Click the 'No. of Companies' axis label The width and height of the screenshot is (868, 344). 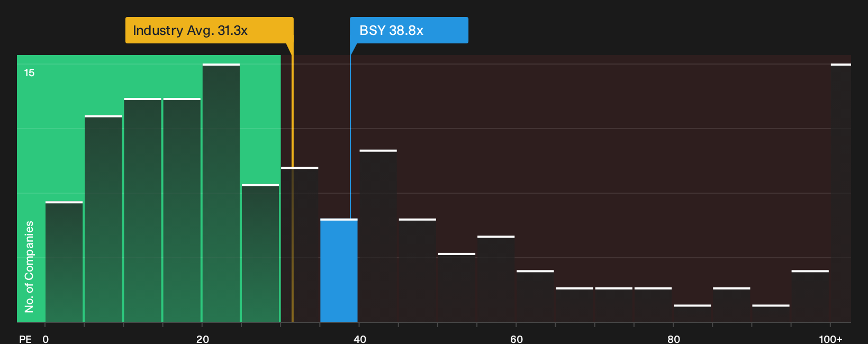tap(29, 267)
